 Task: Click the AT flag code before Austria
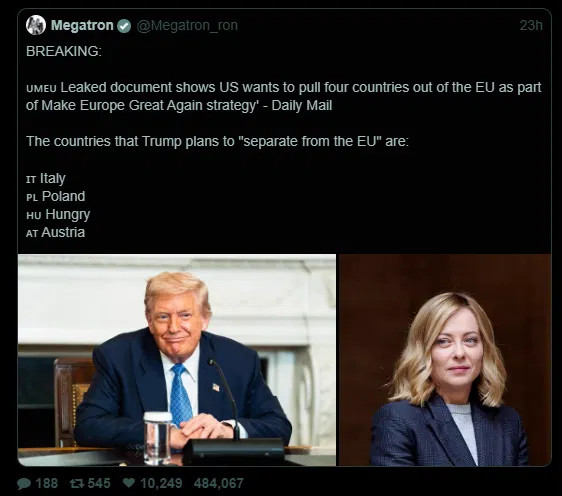click(32, 234)
